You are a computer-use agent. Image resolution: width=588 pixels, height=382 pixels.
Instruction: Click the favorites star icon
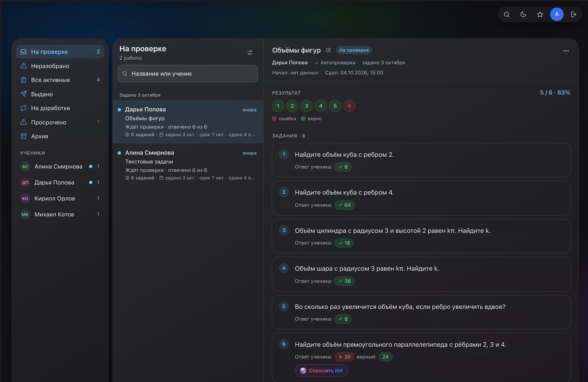(x=540, y=15)
